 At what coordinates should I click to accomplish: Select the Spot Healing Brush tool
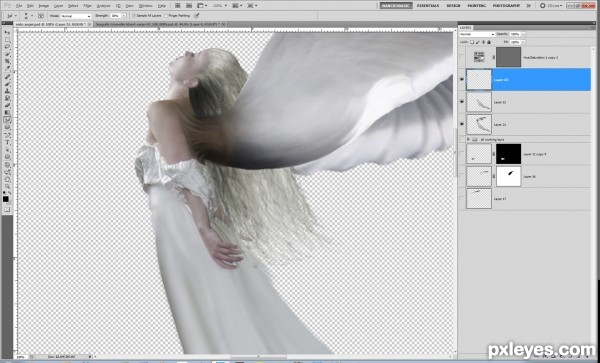point(7,76)
